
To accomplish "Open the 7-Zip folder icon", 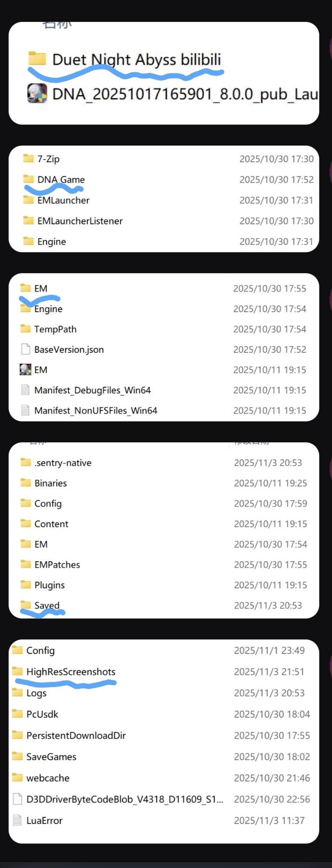I will [x=28, y=158].
